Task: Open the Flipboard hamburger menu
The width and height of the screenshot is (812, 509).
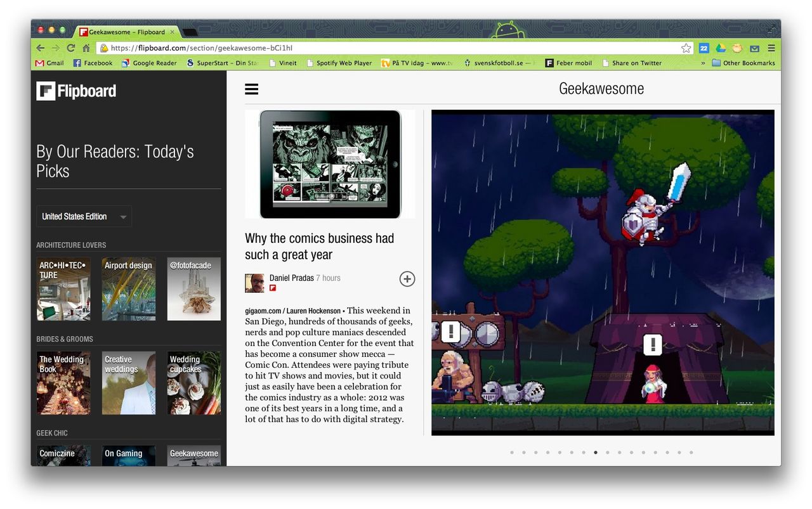Action: tap(251, 89)
